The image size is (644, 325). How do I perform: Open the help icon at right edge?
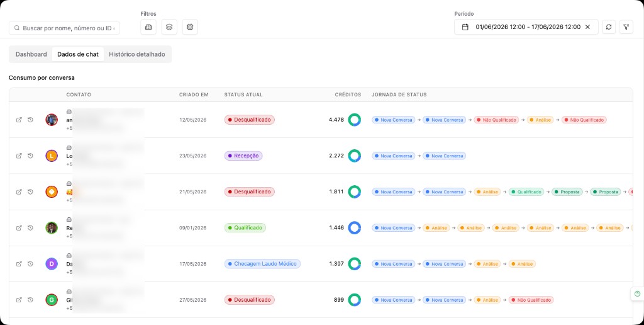coord(638,294)
